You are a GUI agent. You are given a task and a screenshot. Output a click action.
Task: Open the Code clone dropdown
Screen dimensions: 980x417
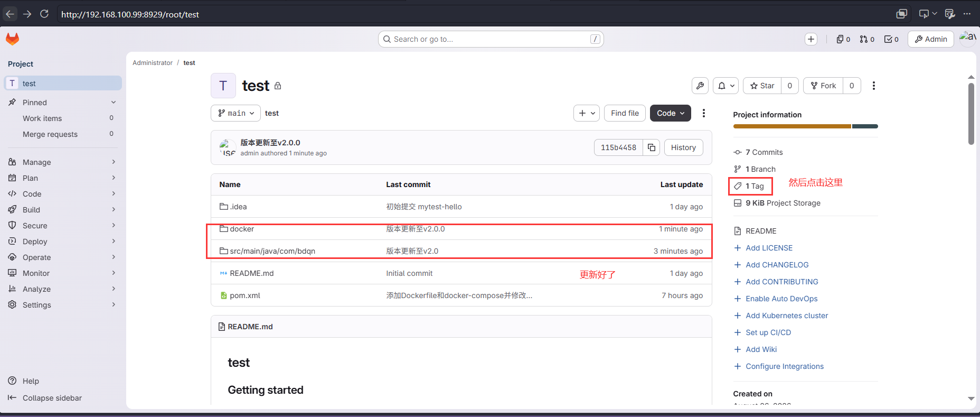671,113
